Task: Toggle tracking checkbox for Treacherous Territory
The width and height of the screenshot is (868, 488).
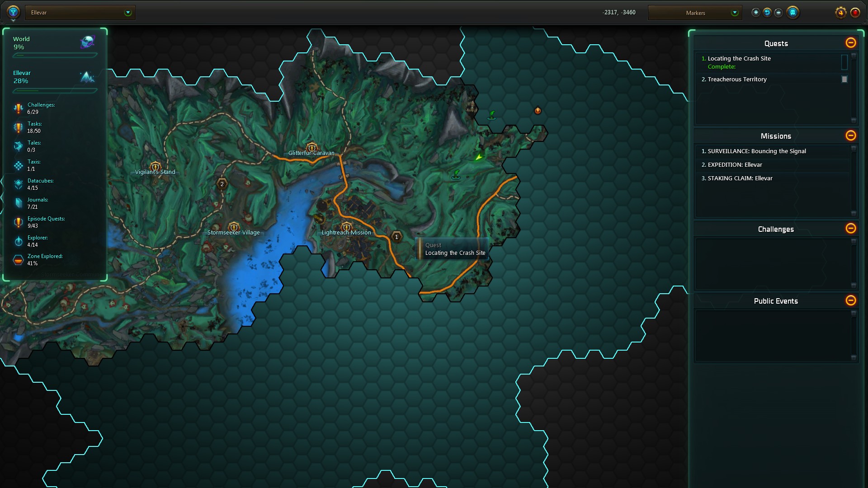Action: click(844, 79)
